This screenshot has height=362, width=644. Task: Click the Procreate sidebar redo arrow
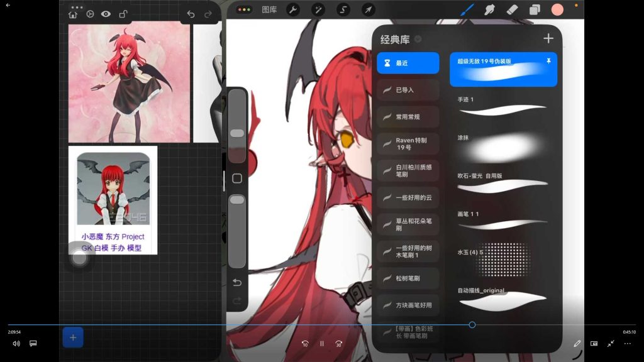click(237, 301)
